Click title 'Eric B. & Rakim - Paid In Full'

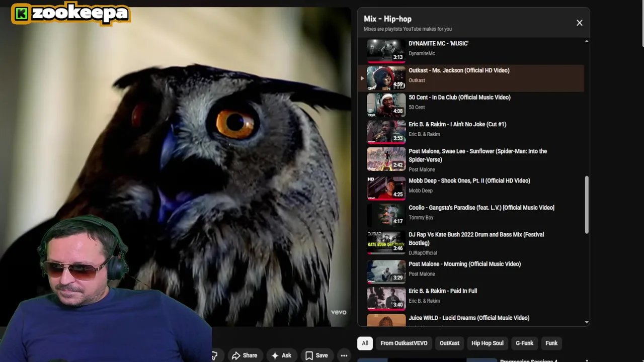(x=443, y=291)
